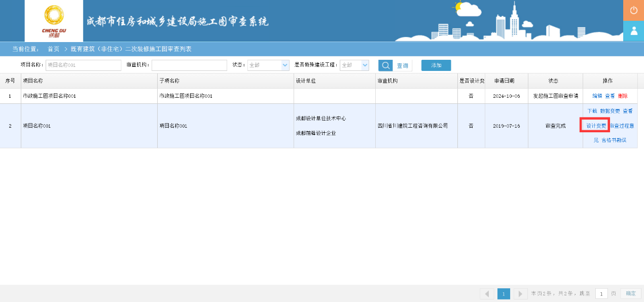644x302 pixels.
Task: Go to next page with arrow icon
Action: [x=520, y=293]
